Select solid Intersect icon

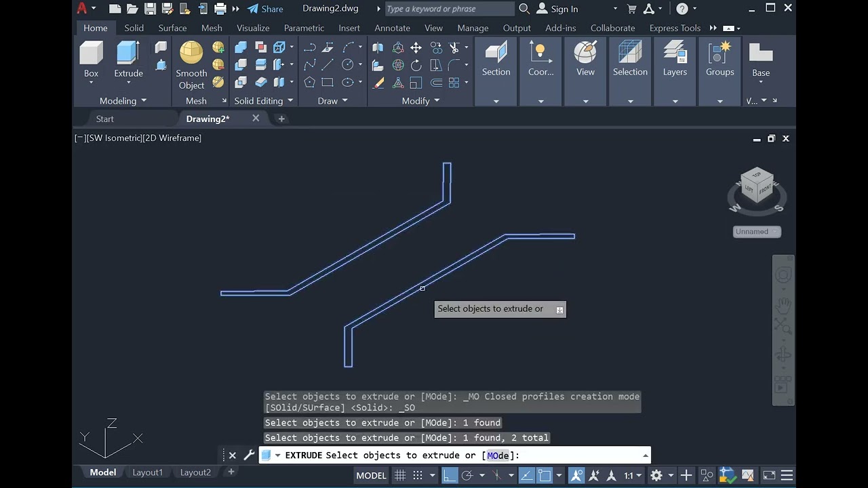tap(241, 83)
